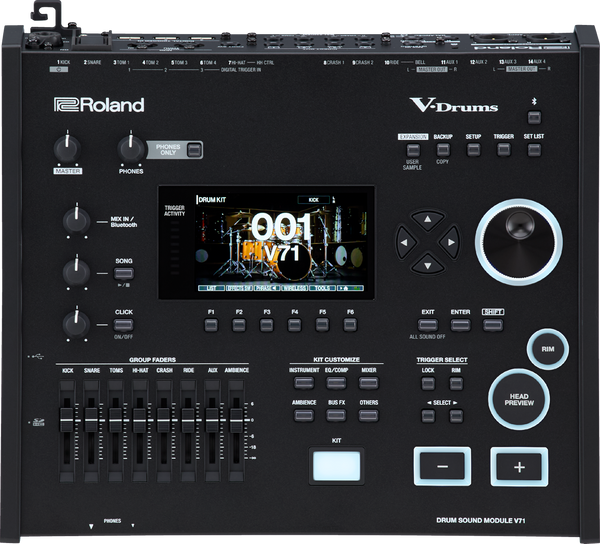Select the LIST tab on the display
Viewport: 600px width, 544px height.
point(211,288)
